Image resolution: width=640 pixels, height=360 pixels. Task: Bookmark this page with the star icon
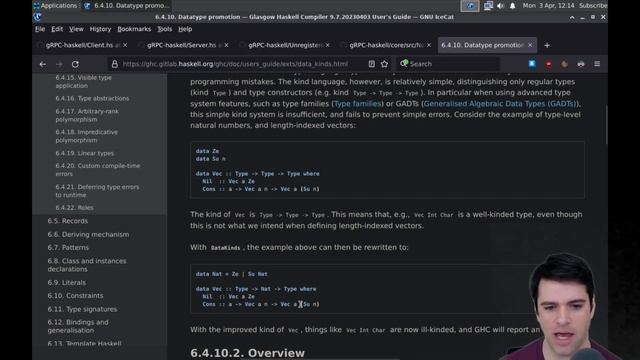(384, 64)
